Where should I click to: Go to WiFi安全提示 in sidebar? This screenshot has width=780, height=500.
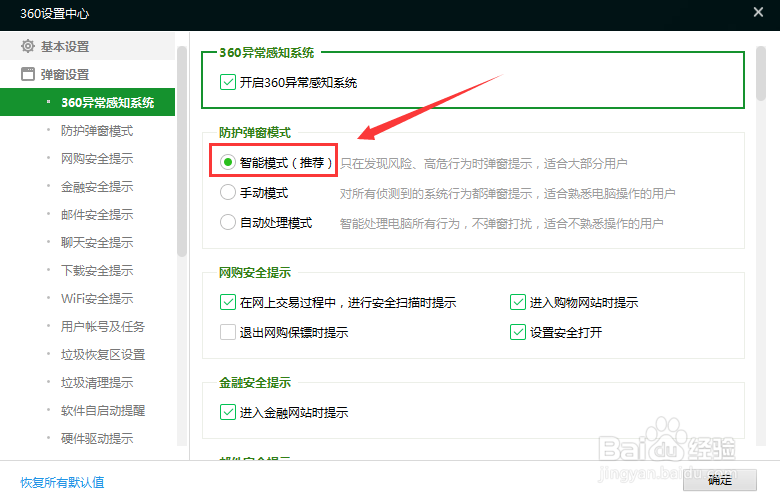tap(97, 298)
